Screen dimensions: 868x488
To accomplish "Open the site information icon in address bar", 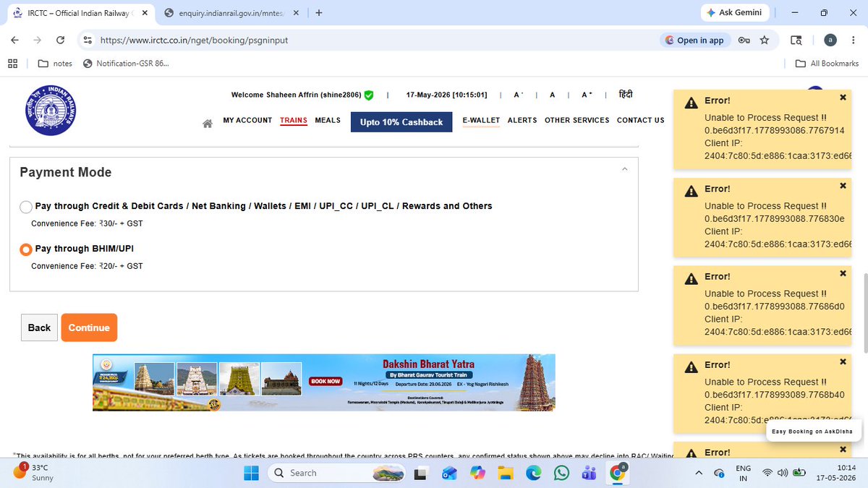I will tap(88, 40).
